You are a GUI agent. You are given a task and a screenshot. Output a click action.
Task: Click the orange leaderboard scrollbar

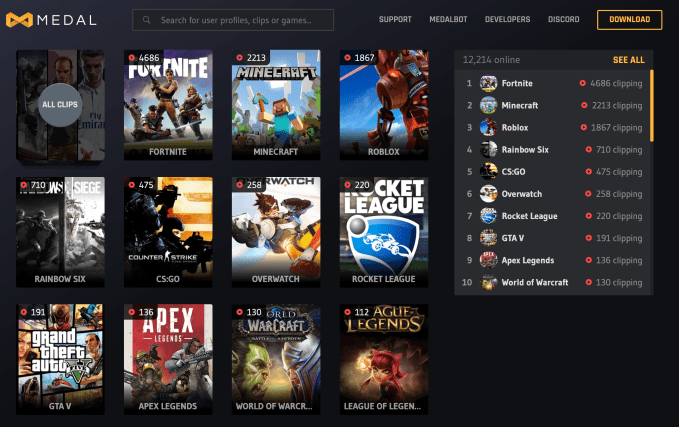652,106
